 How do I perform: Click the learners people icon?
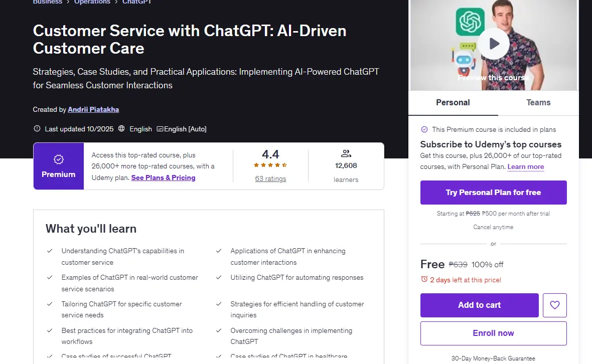coord(346,153)
